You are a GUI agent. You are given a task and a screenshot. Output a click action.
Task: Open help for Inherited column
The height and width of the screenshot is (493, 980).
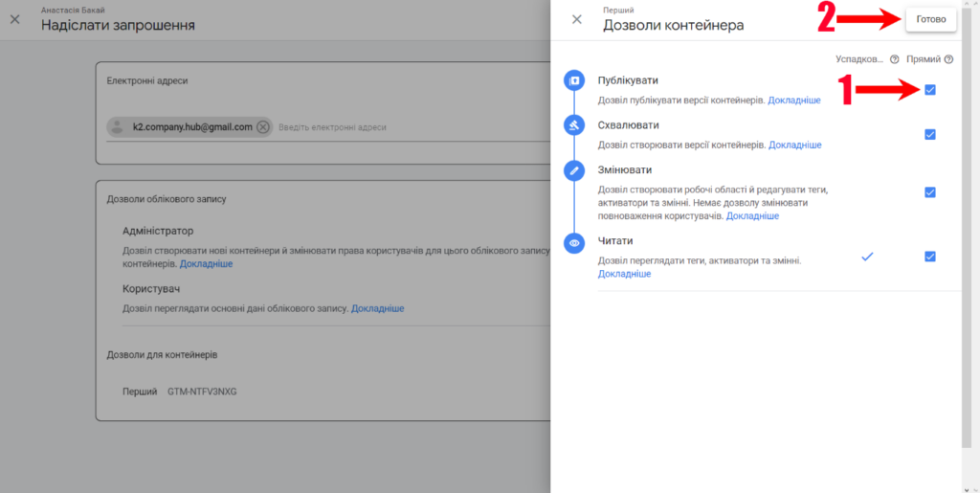[x=894, y=59]
